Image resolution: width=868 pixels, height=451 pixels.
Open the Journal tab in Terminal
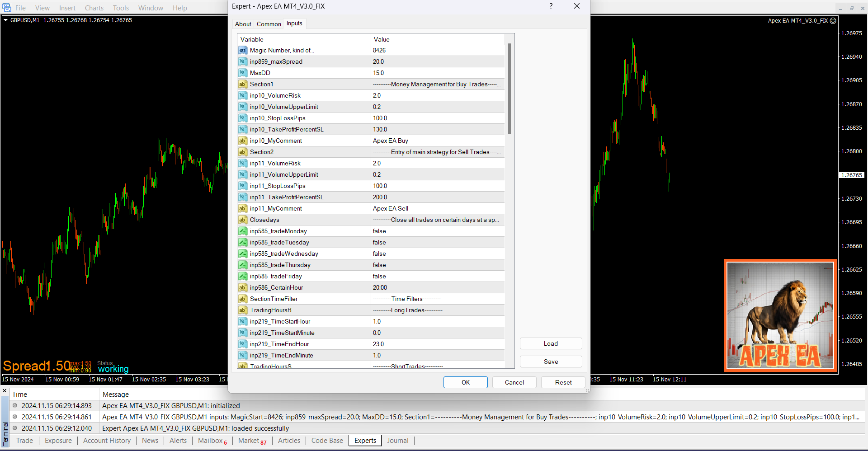[397, 441]
